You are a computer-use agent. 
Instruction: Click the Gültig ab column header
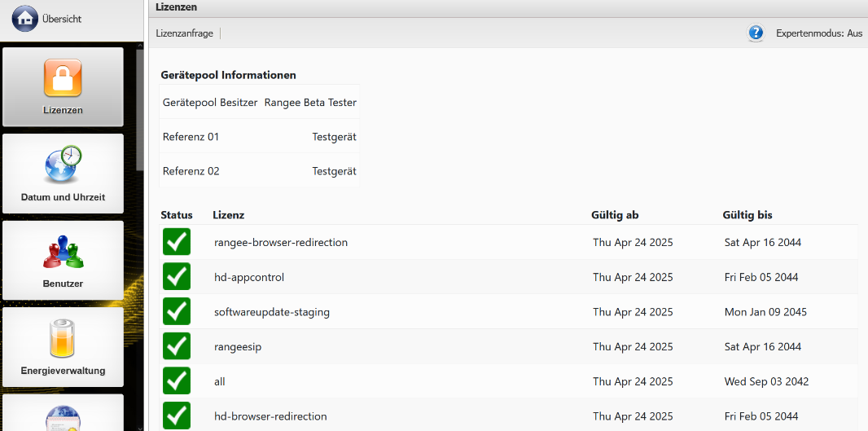click(614, 215)
